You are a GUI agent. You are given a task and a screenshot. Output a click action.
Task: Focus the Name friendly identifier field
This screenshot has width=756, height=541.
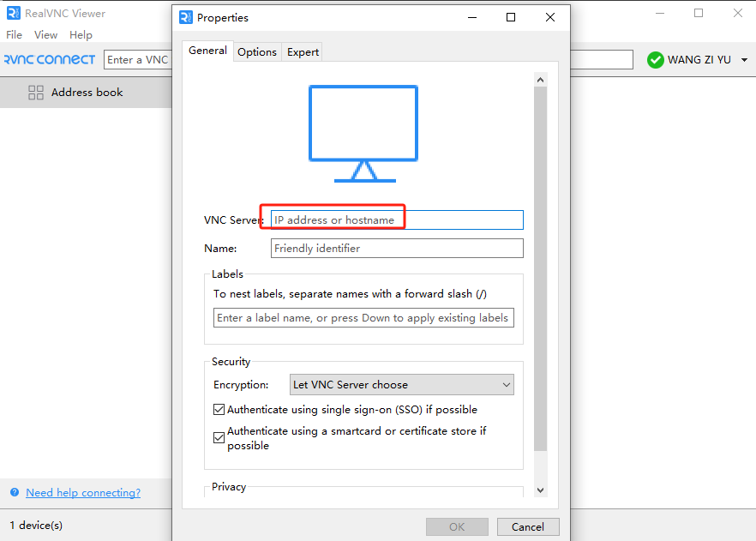tap(397, 249)
